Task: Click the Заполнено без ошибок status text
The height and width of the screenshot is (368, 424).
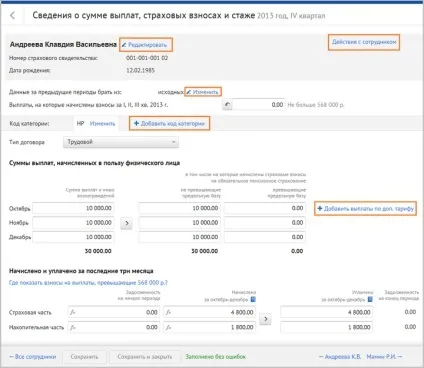Action: (x=216, y=357)
